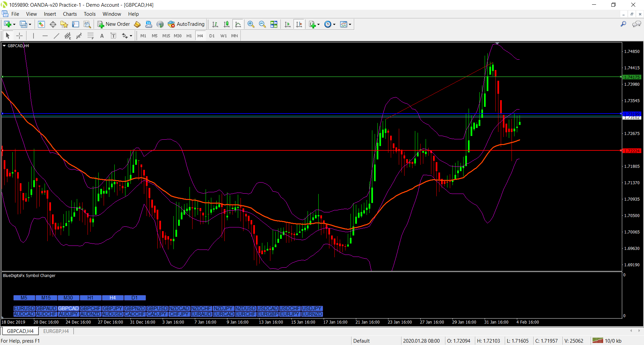644x345 pixels.
Task: Toggle the M15 timeframe toolbar button
Action: coord(166,36)
